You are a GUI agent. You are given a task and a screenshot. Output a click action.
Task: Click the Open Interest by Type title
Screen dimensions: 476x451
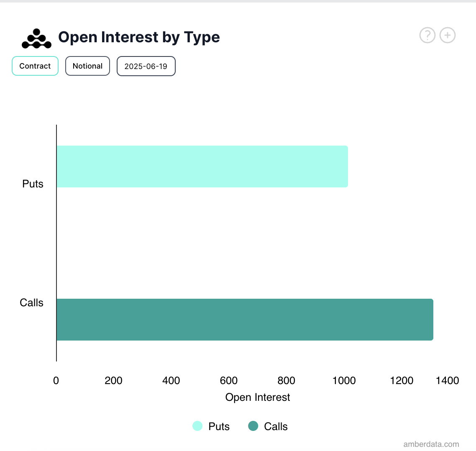(x=138, y=37)
